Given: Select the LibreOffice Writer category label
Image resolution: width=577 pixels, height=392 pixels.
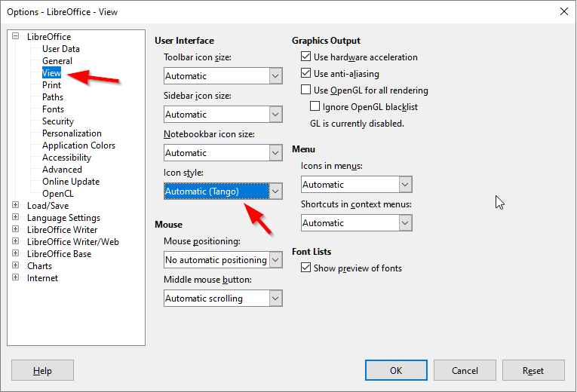Looking at the screenshot, I should click(62, 230).
